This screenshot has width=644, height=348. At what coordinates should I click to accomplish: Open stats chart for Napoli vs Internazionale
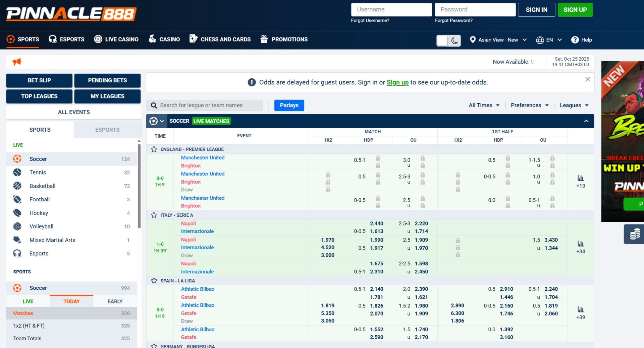(x=580, y=243)
